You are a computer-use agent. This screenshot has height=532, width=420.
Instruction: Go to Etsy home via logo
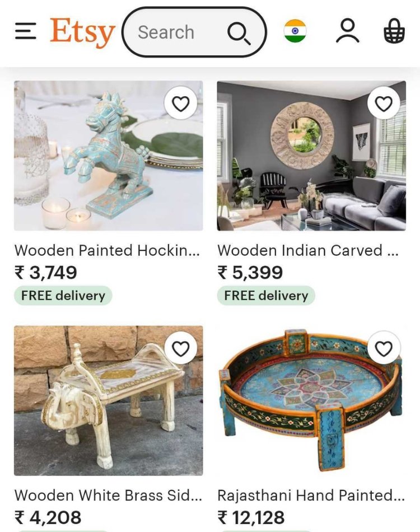point(82,32)
